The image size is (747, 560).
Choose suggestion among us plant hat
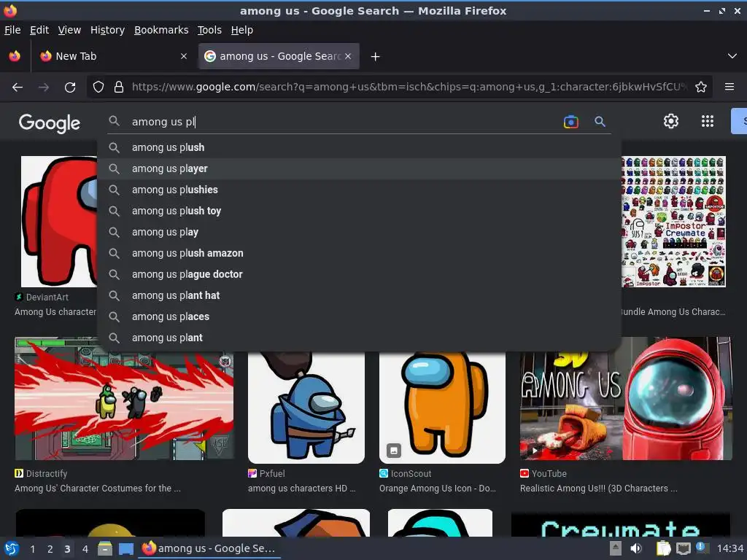pos(359,295)
